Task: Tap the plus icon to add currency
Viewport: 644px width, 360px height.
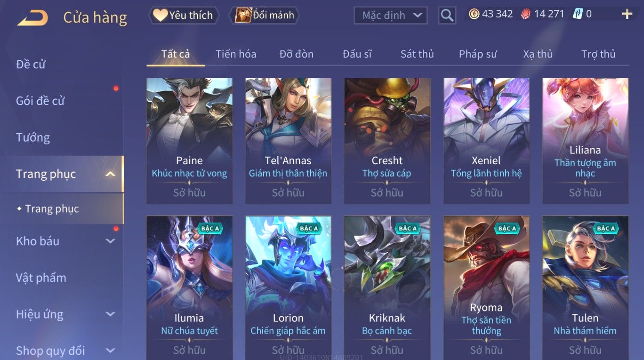Action: point(627,14)
